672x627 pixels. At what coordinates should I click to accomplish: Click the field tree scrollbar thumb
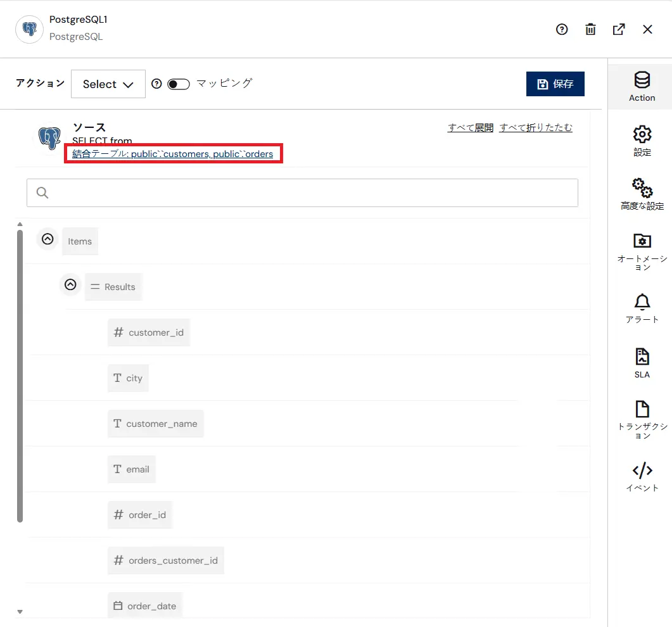(x=20, y=376)
